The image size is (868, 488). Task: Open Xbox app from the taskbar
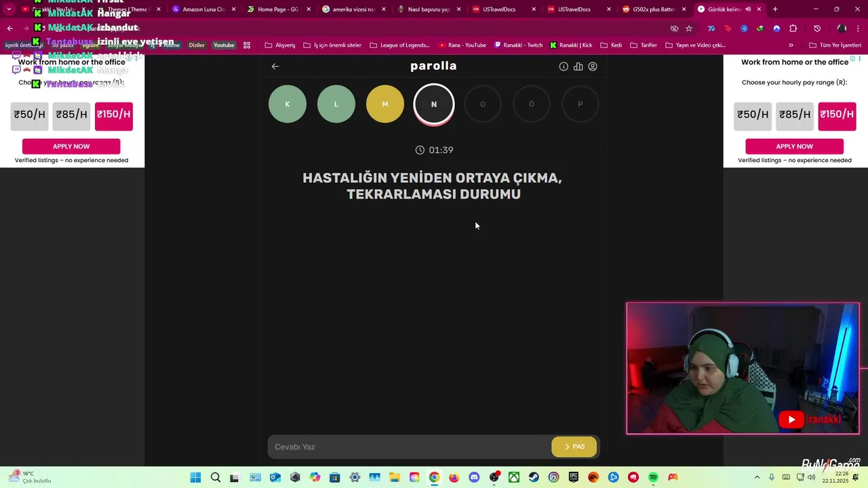514,478
